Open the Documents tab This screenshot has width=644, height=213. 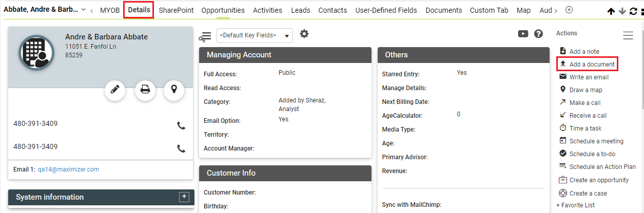444,10
